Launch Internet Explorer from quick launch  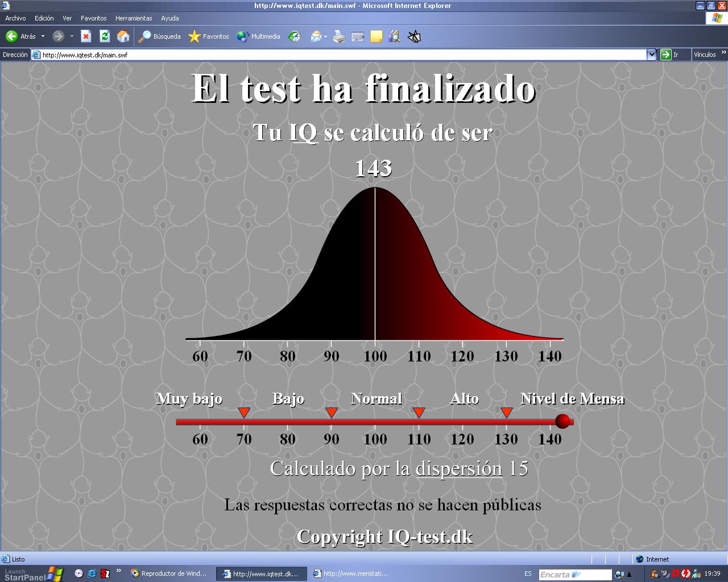(x=92, y=573)
